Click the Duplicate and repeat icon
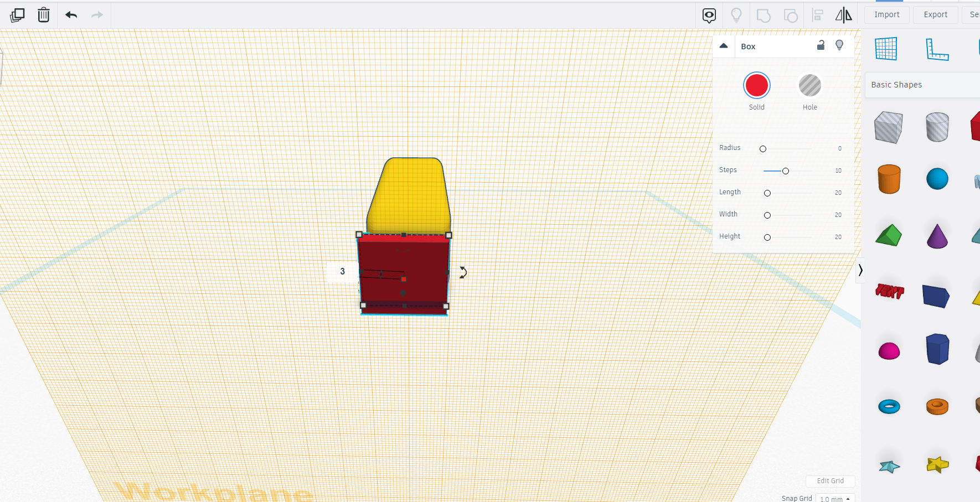The height and width of the screenshot is (502, 980). [x=17, y=15]
